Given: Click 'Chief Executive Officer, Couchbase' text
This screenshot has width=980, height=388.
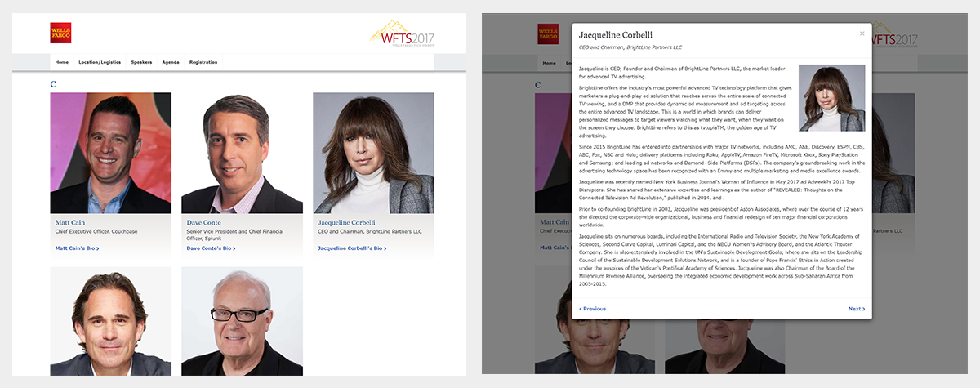Looking at the screenshot, I should (96, 232).
